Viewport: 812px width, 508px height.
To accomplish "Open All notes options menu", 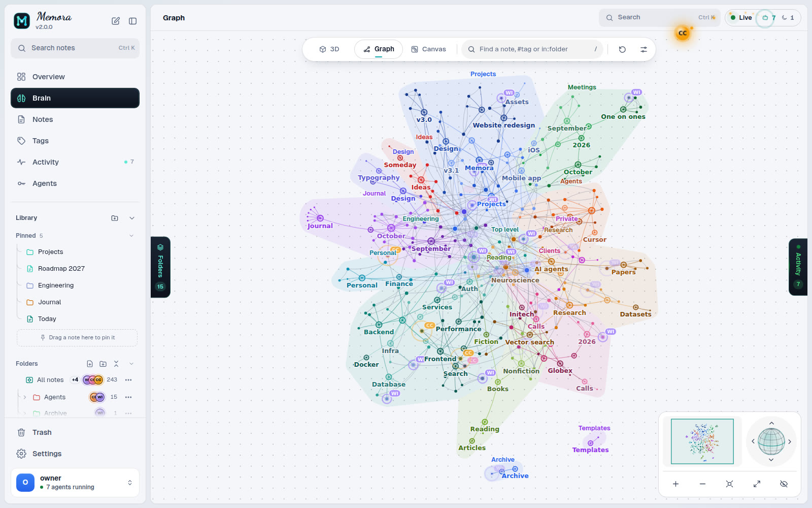I will 128,380.
